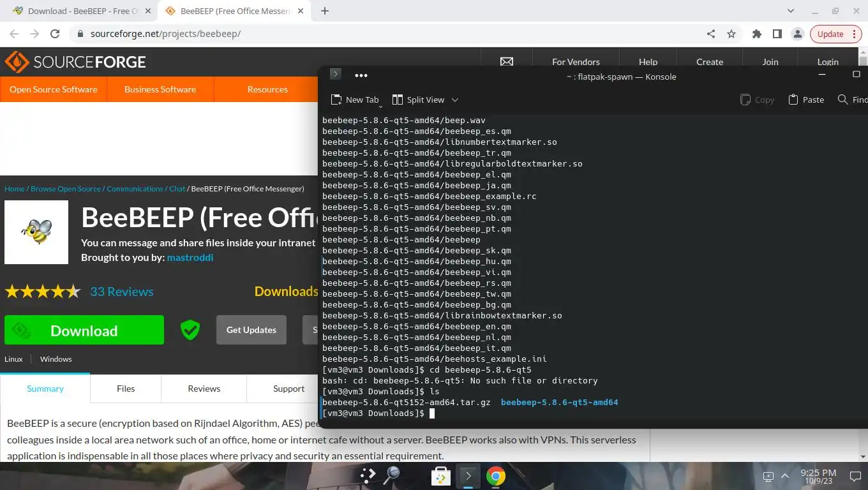Click Chat breadcrumb link
The image size is (868, 490).
(177, 189)
